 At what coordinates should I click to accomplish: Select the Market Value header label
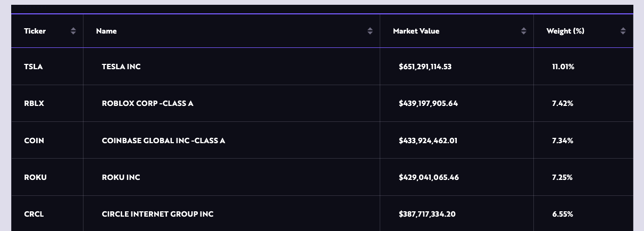coord(416,31)
